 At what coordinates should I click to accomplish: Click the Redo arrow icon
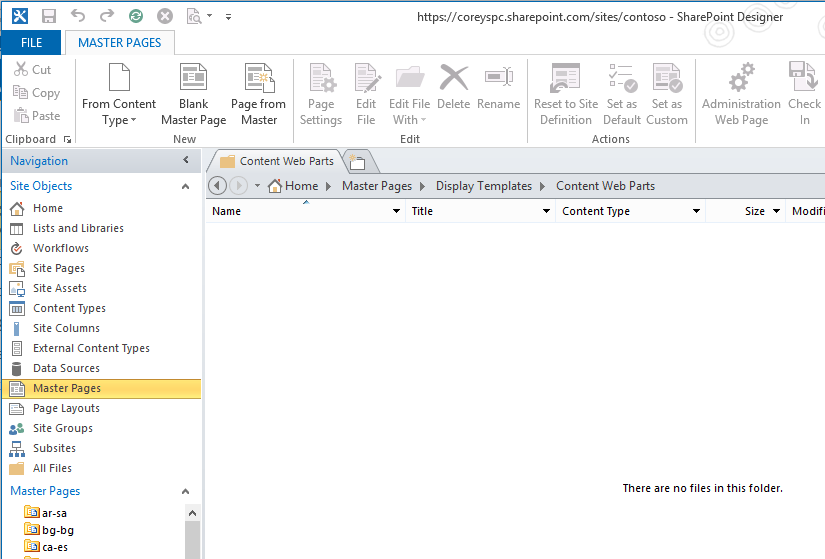point(107,16)
